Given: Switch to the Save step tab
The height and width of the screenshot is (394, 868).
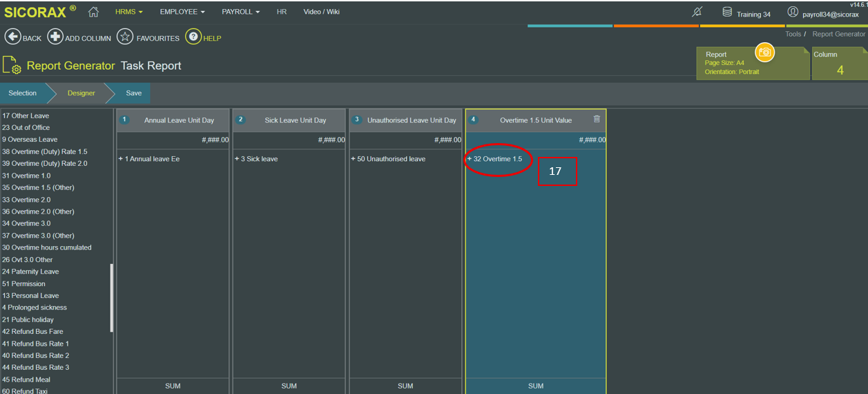Looking at the screenshot, I should (134, 93).
